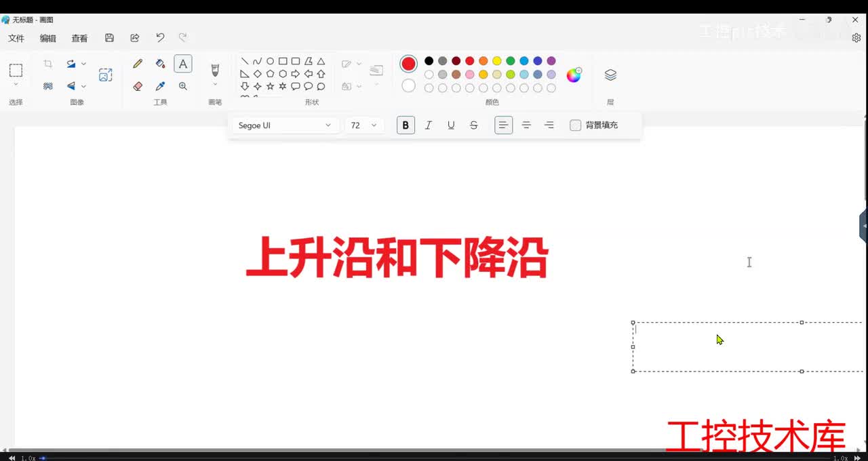
Task: Select the line shape
Action: coord(245,61)
